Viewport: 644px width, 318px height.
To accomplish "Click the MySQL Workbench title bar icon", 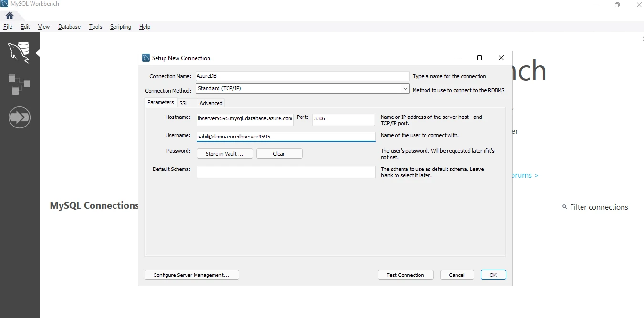I will point(4,3).
